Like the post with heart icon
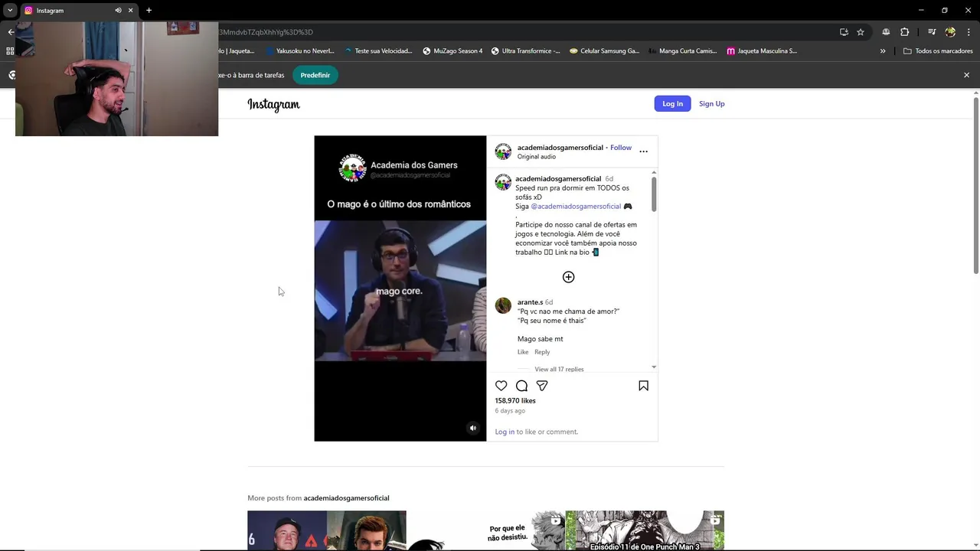The image size is (980, 551). click(501, 386)
